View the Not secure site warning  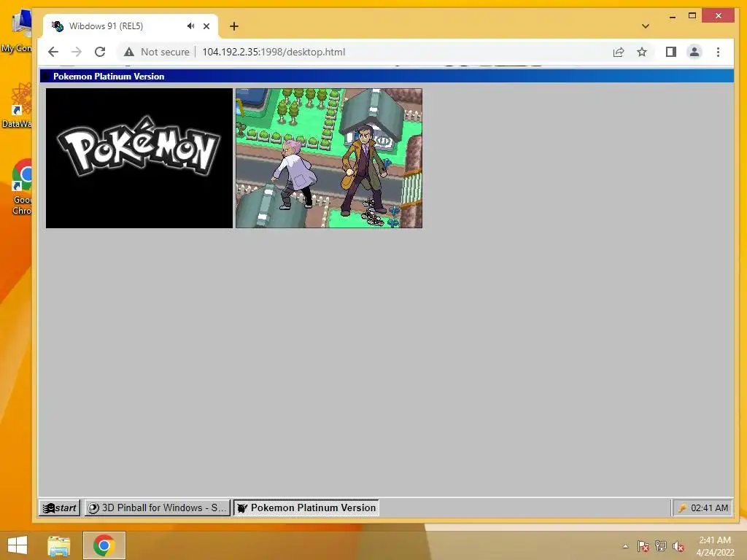pos(157,52)
